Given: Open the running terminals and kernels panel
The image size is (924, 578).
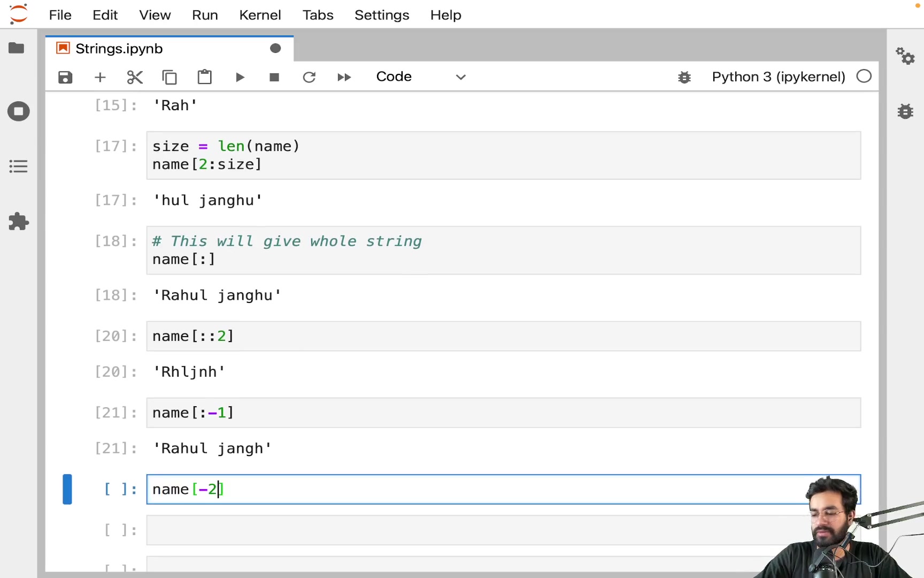Looking at the screenshot, I should pos(18,111).
